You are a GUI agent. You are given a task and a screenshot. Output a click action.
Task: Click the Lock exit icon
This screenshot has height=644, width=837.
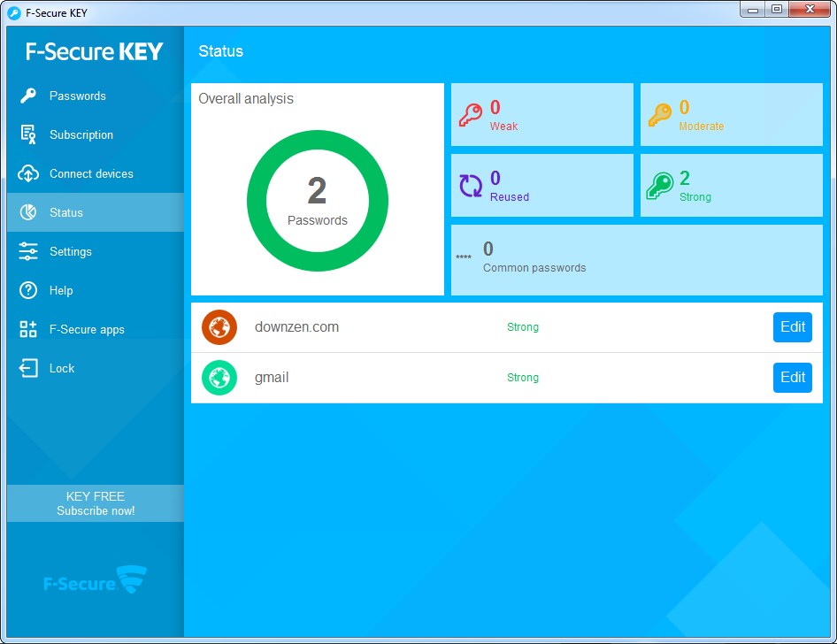click(28, 368)
